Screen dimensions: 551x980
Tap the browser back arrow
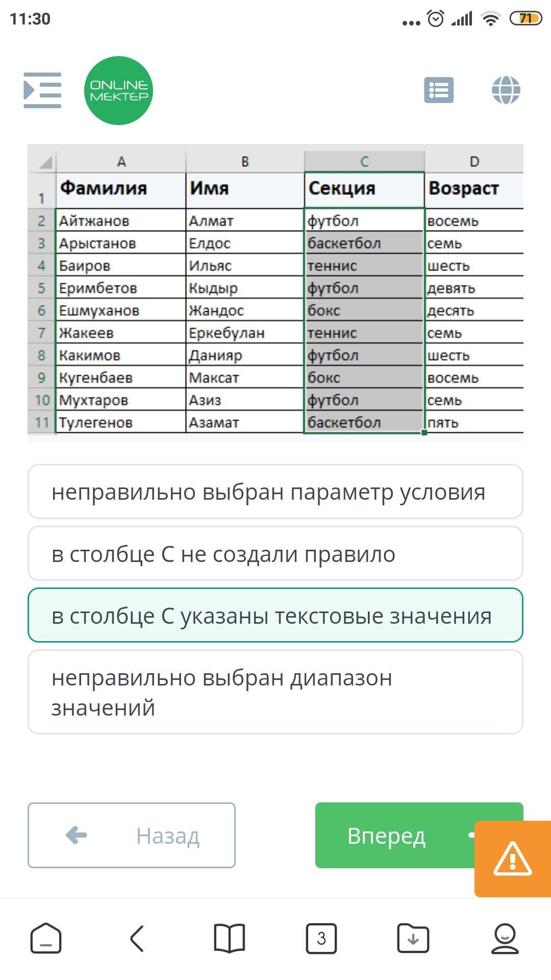click(137, 938)
